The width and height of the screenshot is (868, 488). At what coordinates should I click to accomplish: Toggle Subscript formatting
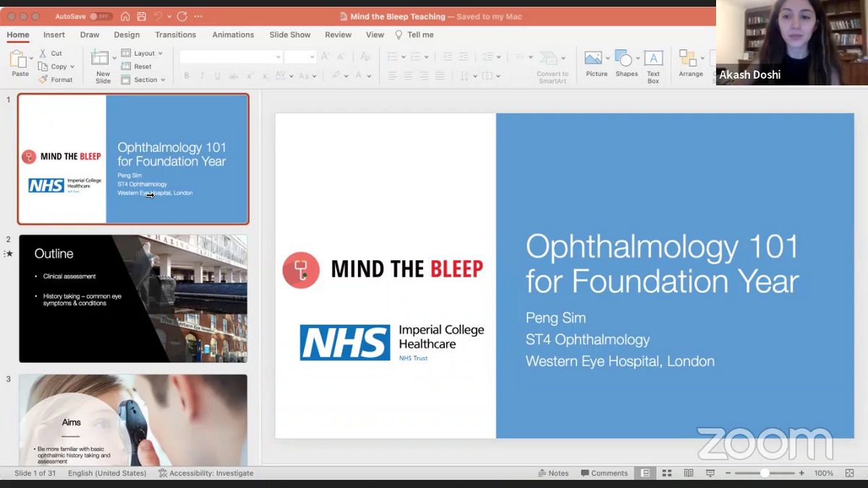coord(265,76)
